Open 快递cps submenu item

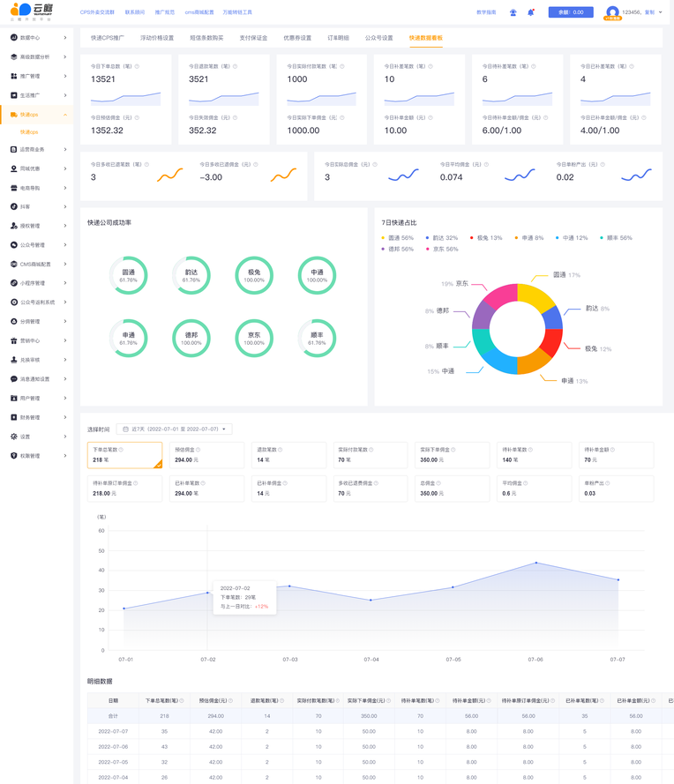click(29, 132)
